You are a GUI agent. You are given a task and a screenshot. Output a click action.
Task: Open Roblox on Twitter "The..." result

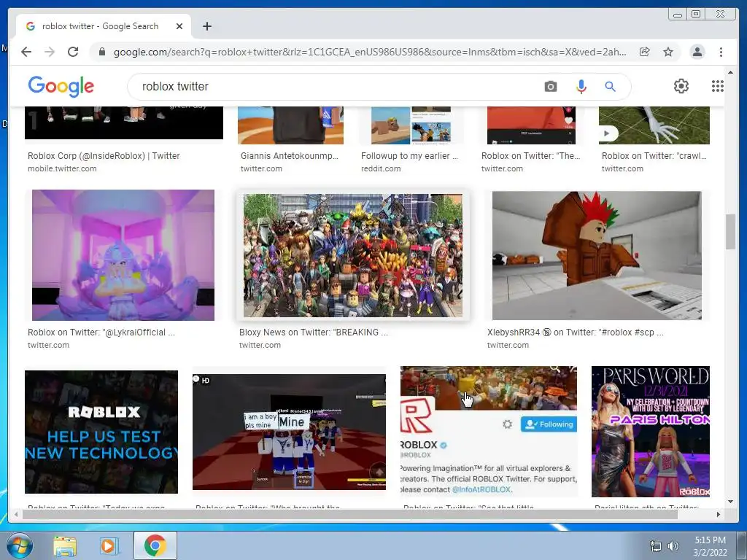[531, 156]
